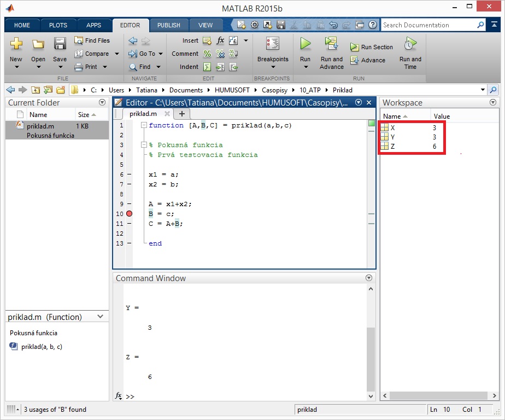Screen dimensions: 505x420
Task: Collapse the comment block fold on line 3
Action: point(144,145)
